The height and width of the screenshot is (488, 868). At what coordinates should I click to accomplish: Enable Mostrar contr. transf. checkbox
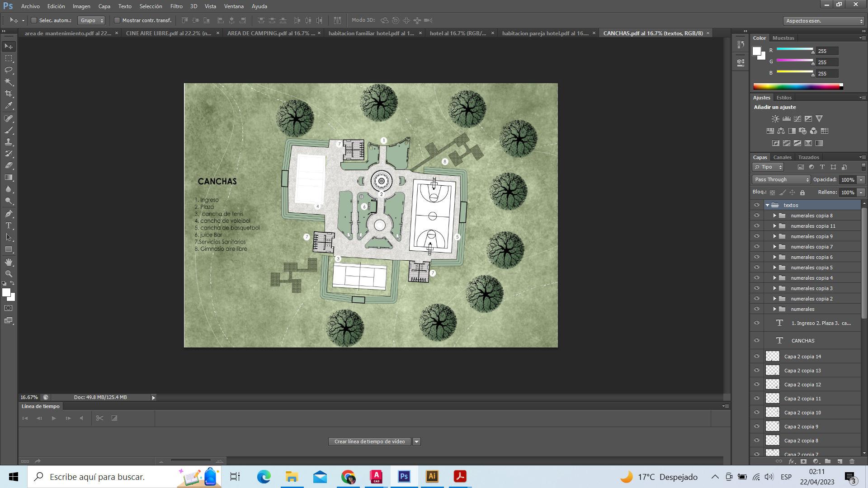tap(117, 20)
